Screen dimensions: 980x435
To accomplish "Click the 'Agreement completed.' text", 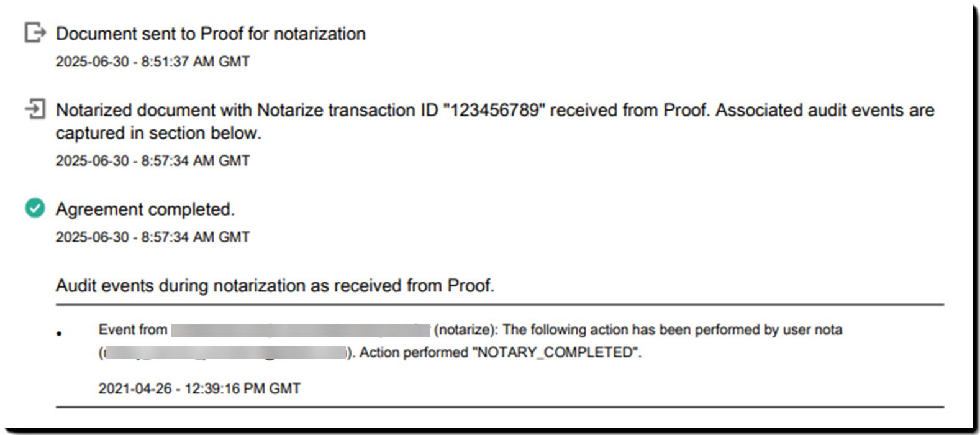I will (x=145, y=209).
